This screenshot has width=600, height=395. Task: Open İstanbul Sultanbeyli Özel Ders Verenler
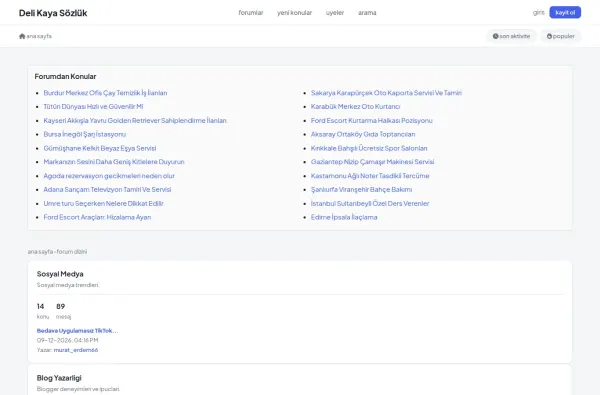point(370,203)
